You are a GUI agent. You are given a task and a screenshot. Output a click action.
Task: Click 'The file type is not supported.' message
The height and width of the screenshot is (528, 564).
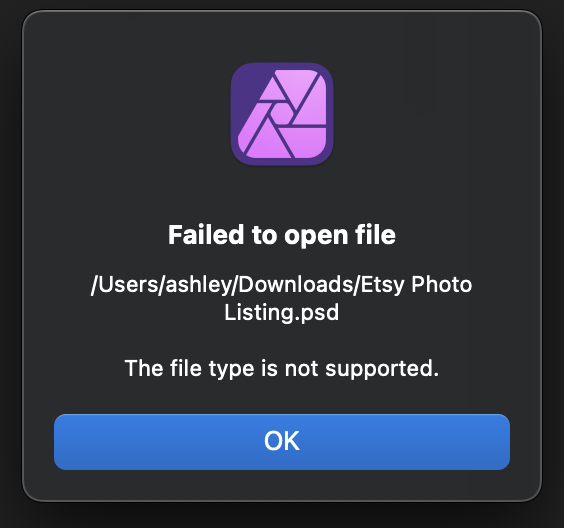[x=282, y=369]
